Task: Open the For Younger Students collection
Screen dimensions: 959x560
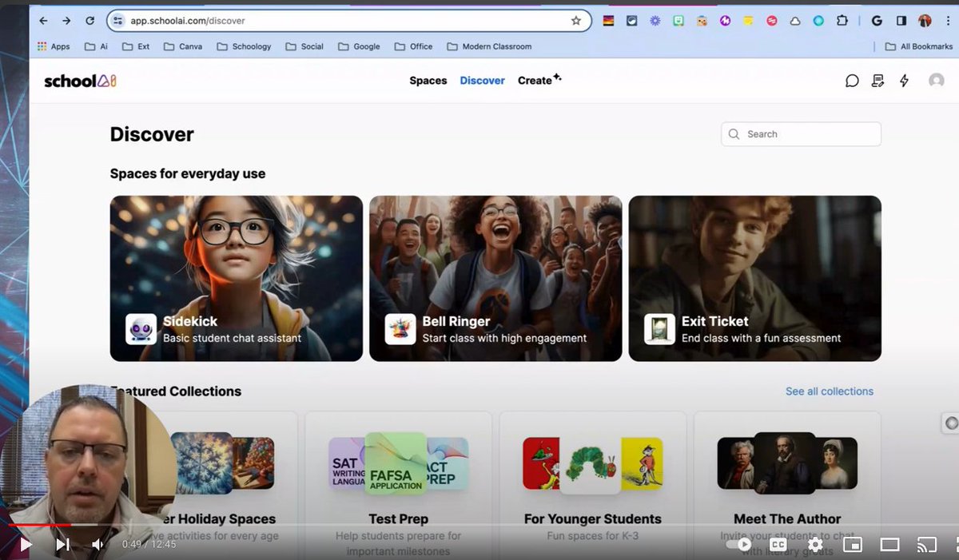Action: [593, 486]
